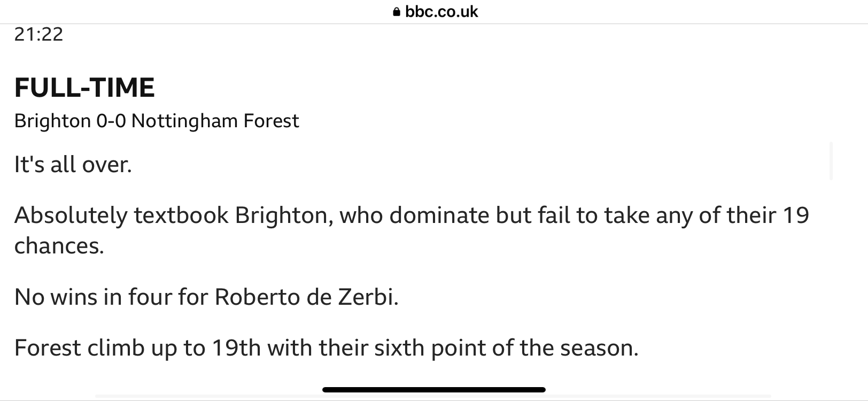Viewport: 868px width, 401px height.
Task: Click the 21:22 timestamp
Action: [38, 34]
